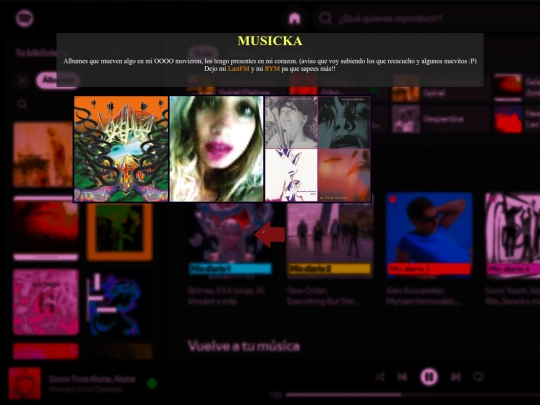Skip to next track in Spotify player
540x405 pixels.
(x=456, y=377)
